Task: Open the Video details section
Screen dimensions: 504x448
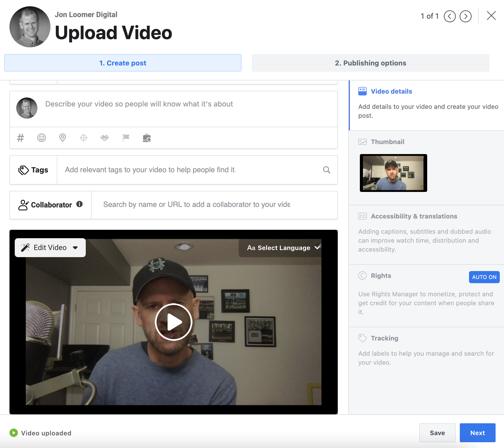Action: 427,105
